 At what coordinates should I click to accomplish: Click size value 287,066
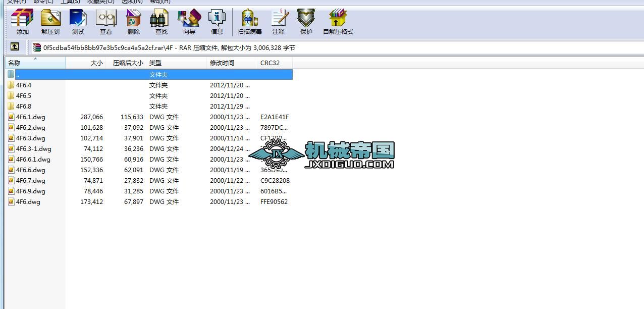(91, 117)
